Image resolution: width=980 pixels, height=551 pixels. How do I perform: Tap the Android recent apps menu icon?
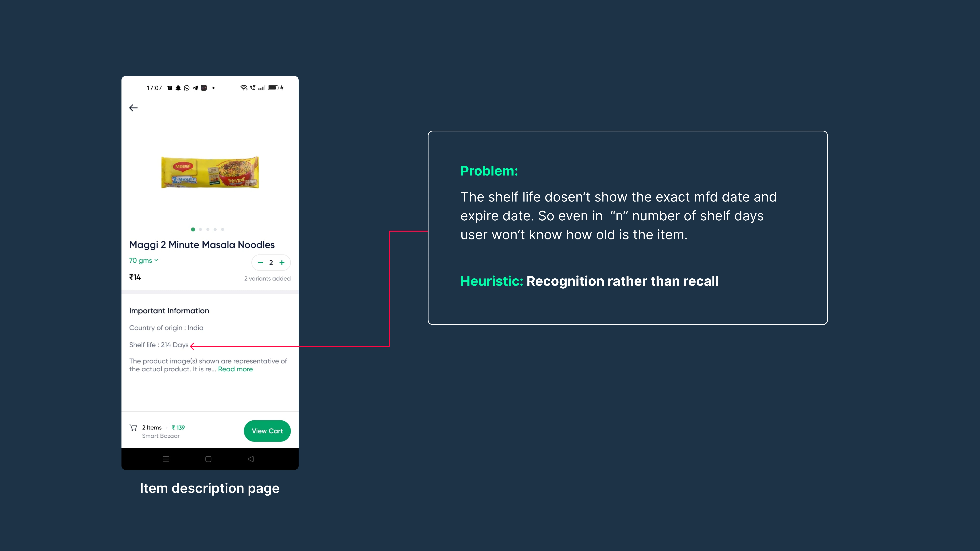coord(166,459)
